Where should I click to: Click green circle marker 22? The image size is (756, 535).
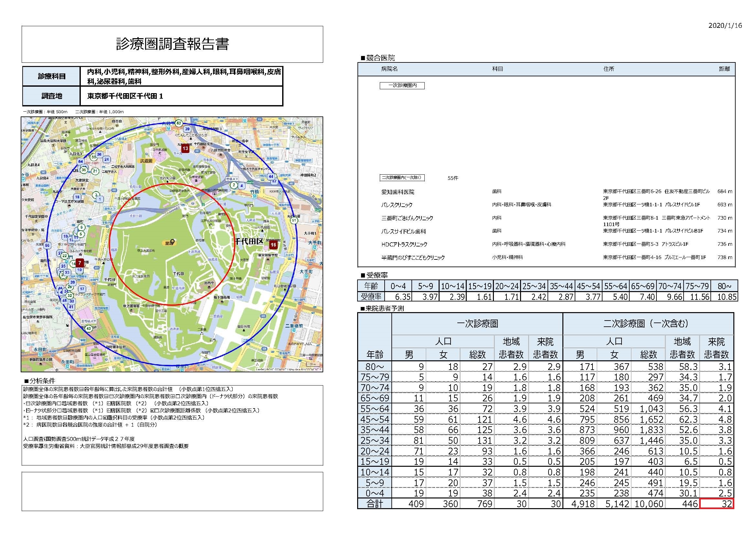[65, 256]
